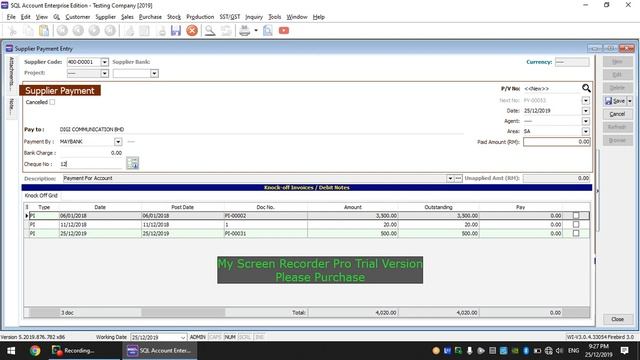Click the Find magnifier toolbar icon
The height and width of the screenshot is (360, 640).
tap(210, 31)
